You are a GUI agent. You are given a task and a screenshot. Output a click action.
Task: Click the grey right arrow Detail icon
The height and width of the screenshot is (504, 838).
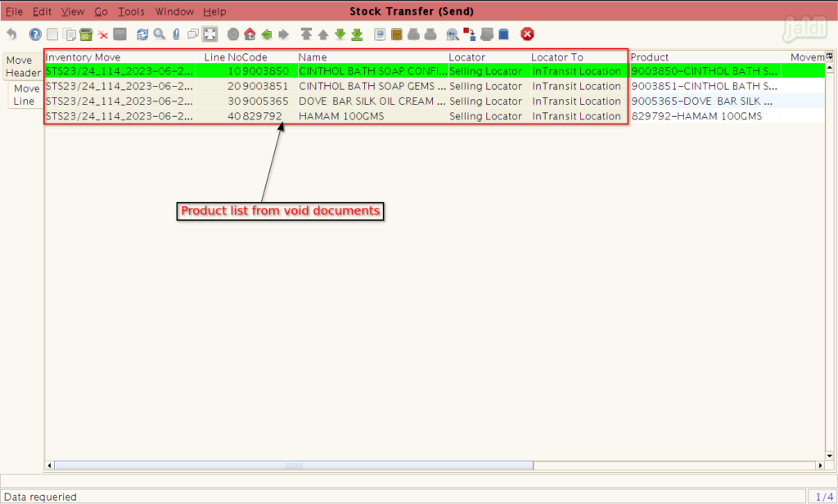(284, 34)
